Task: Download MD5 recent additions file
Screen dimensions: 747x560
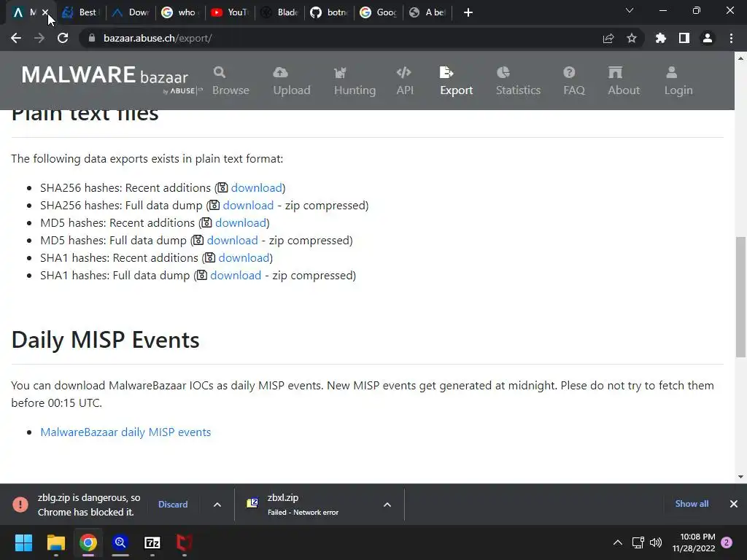Action: [x=241, y=223]
